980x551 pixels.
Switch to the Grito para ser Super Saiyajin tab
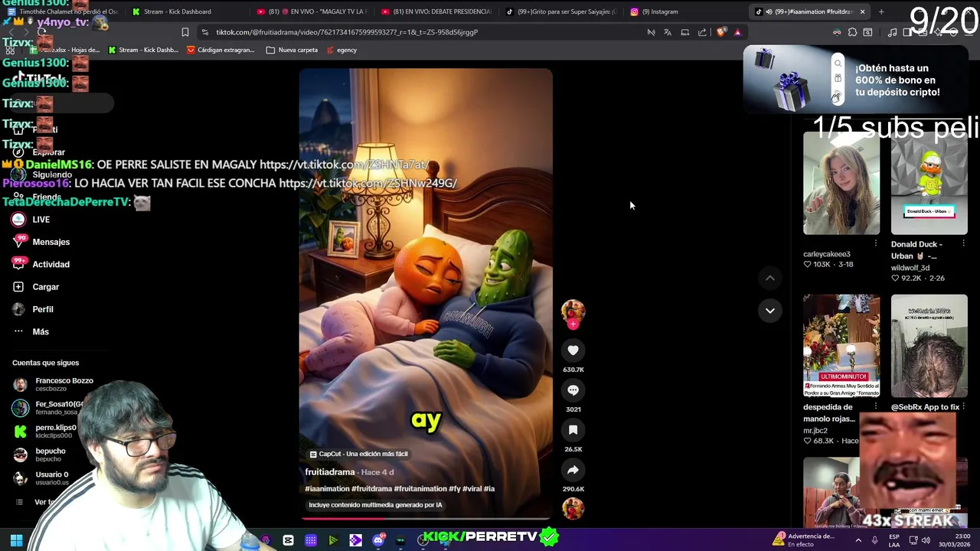[560, 11]
